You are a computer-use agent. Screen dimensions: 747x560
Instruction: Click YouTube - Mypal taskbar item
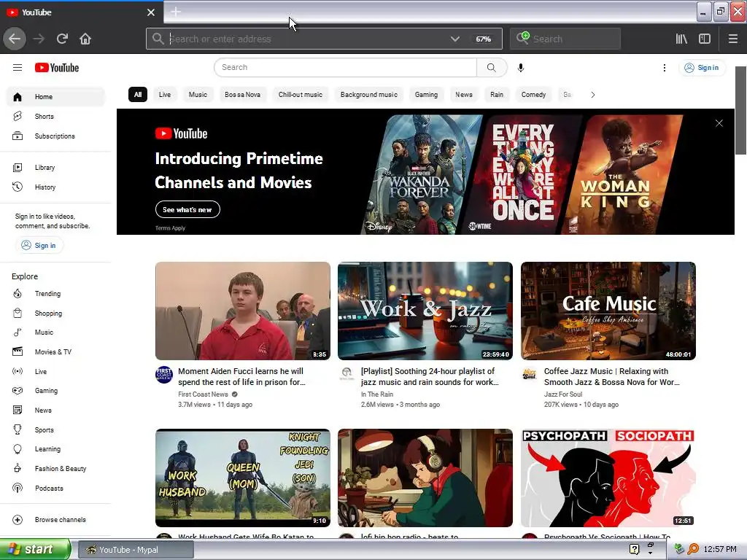click(x=136, y=550)
